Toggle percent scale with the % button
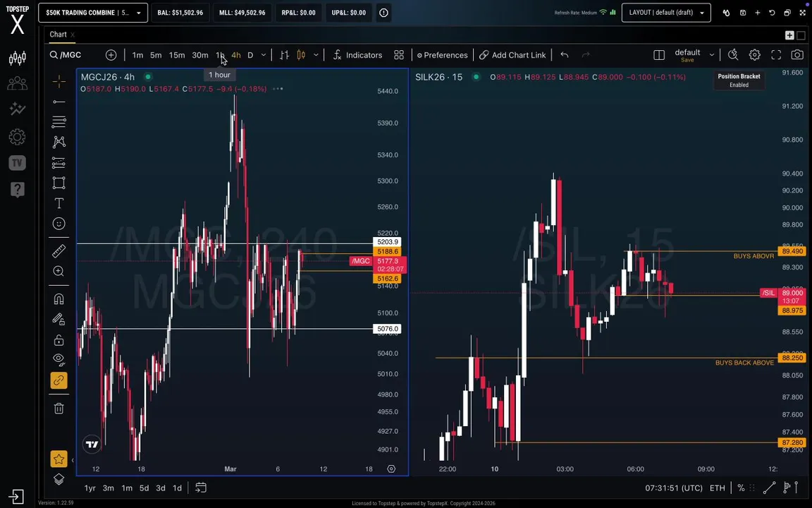The width and height of the screenshot is (812, 508). click(x=741, y=488)
